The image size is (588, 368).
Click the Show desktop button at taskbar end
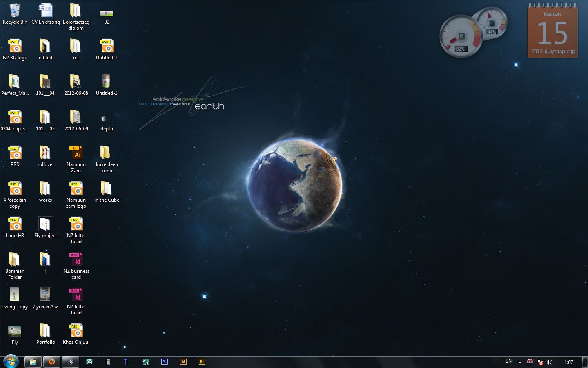point(585,362)
